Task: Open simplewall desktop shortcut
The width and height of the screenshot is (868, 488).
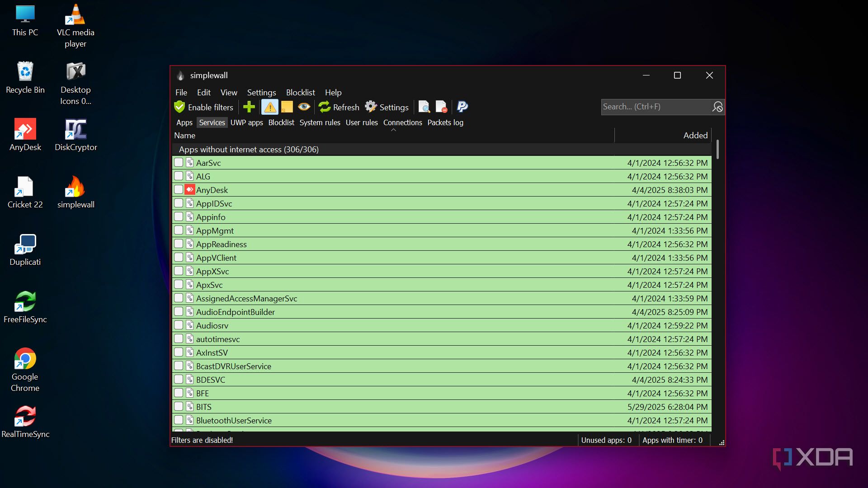Action: pos(75,192)
